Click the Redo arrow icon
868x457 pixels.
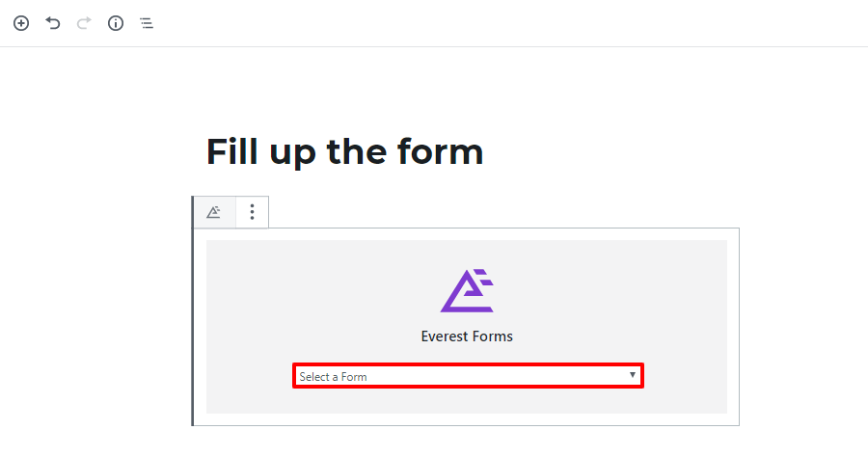coord(84,23)
